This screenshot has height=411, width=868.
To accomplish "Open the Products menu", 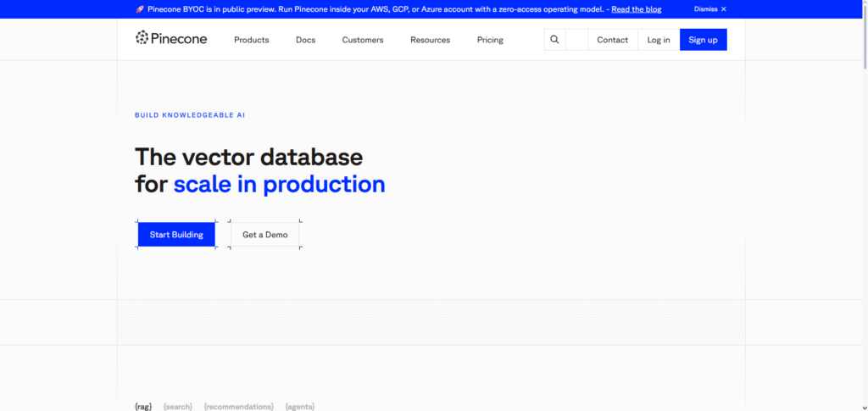I will coord(251,40).
